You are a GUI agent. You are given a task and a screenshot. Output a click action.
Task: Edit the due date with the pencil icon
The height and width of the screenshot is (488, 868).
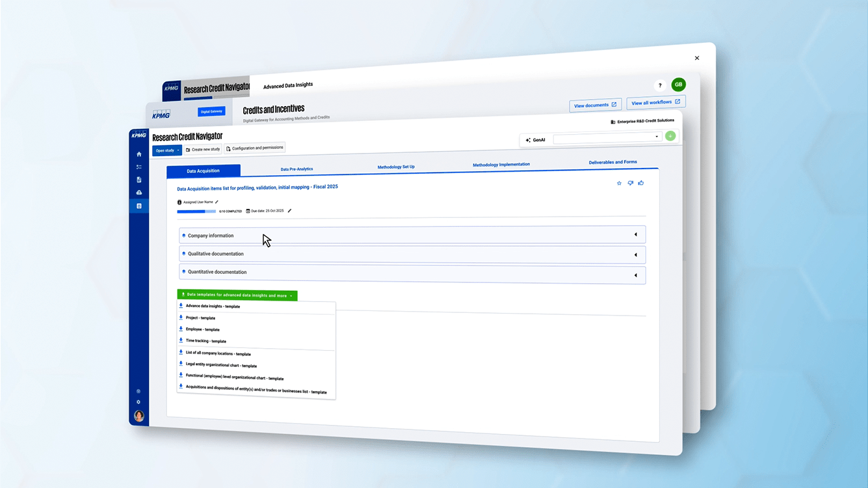point(290,211)
